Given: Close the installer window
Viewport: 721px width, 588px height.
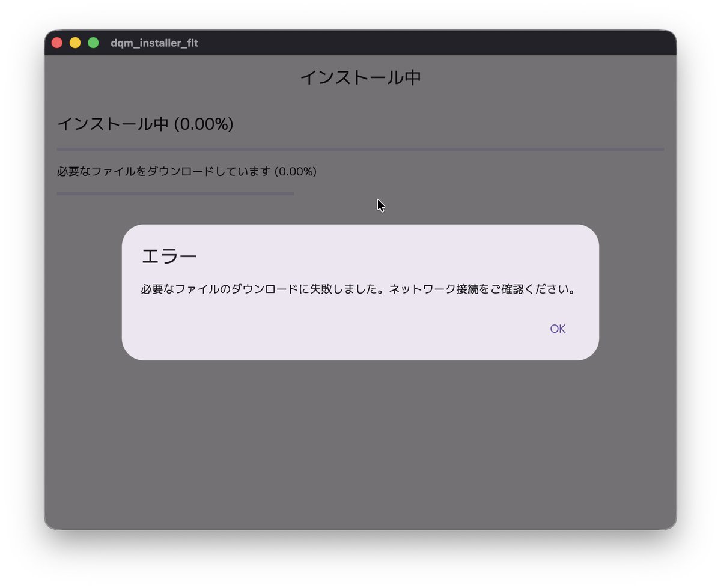Looking at the screenshot, I should pyautogui.click(x=56, y=43).
